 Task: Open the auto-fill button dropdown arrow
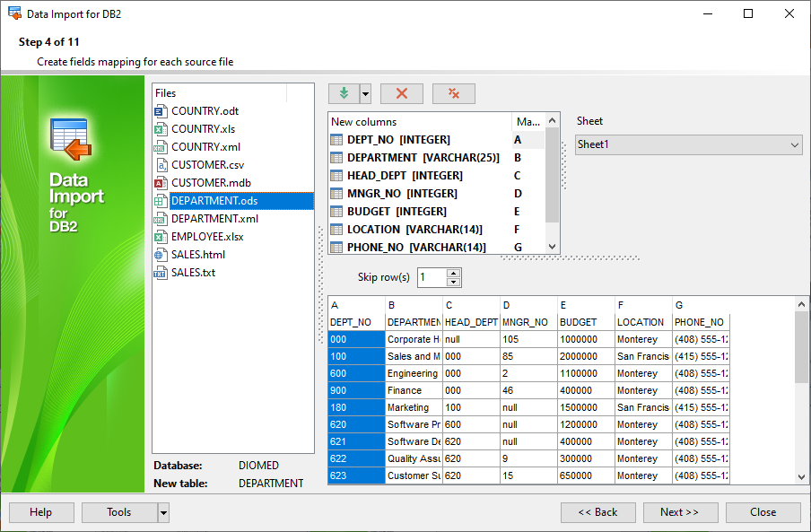point(365,94)
